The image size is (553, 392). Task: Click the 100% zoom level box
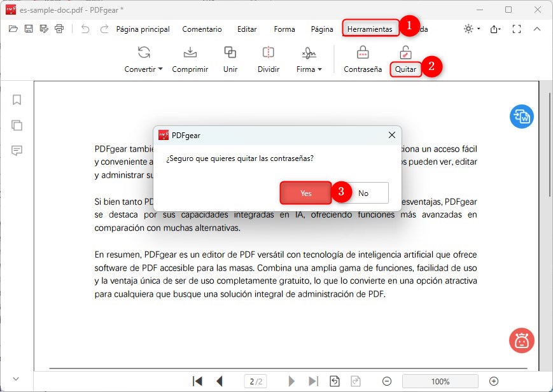(440, 381)
